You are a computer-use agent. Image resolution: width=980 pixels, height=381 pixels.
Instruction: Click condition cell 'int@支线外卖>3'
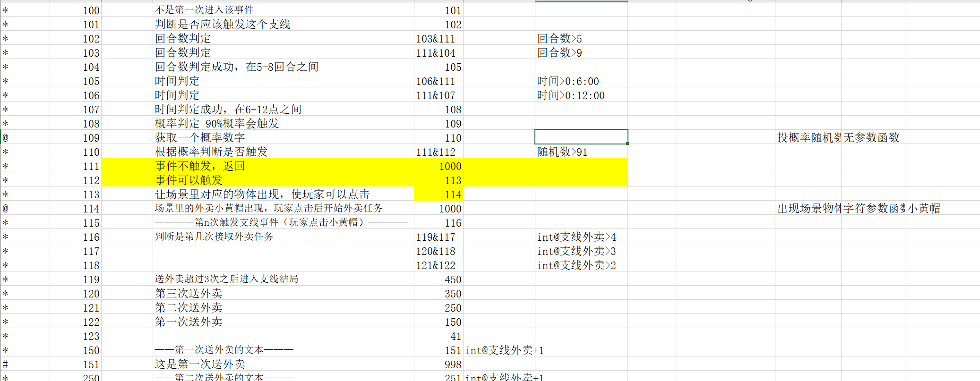pos(581,250)
